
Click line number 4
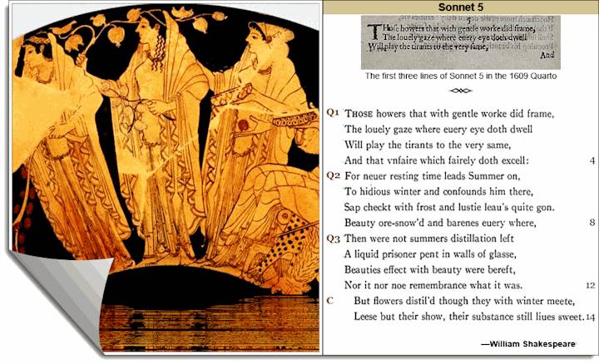click(x=592, y=160)
